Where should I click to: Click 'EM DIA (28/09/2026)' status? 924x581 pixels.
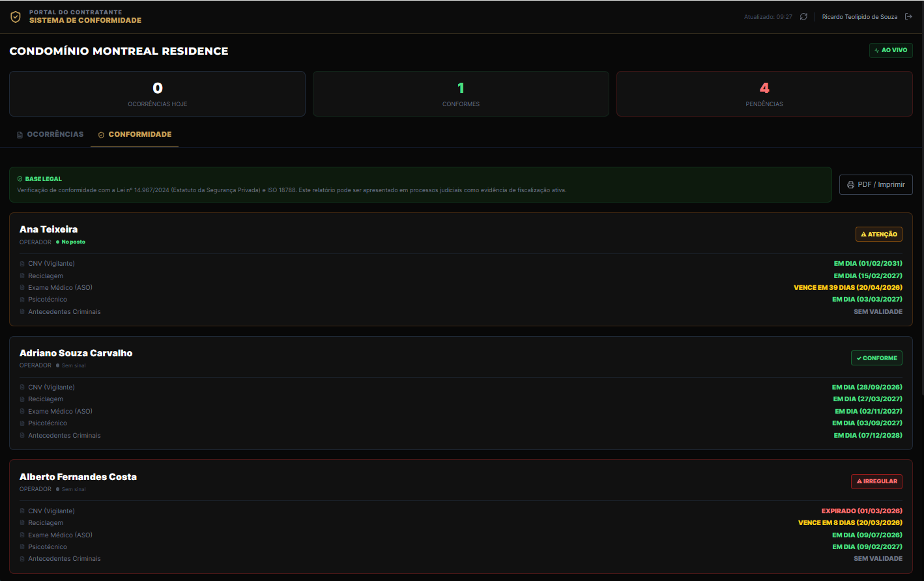point(867,388)
